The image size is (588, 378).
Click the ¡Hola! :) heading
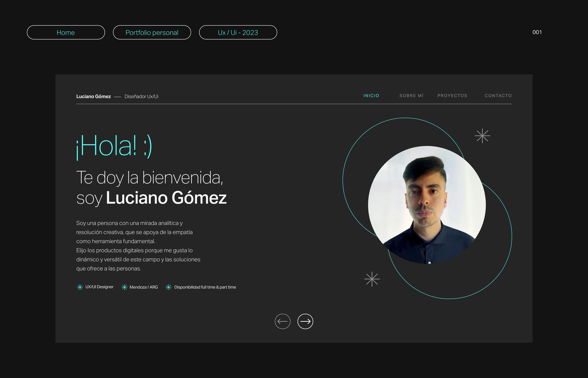click(x=114, y=147)
